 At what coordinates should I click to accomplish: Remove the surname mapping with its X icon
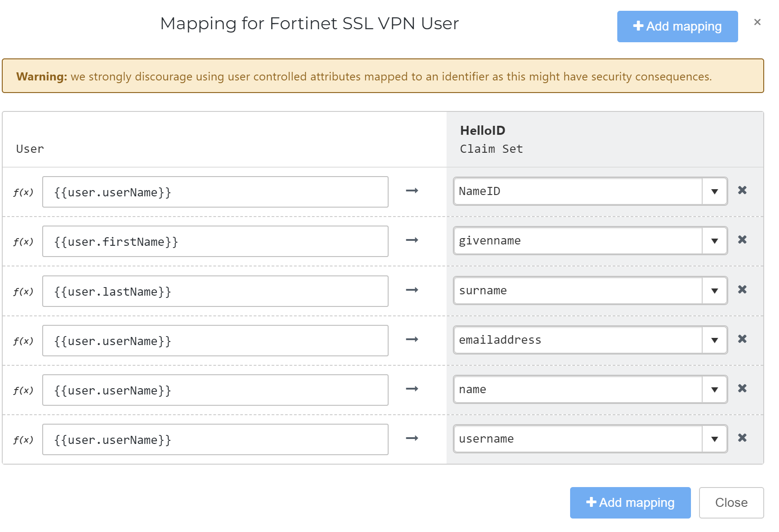click(x=742, y=289)
